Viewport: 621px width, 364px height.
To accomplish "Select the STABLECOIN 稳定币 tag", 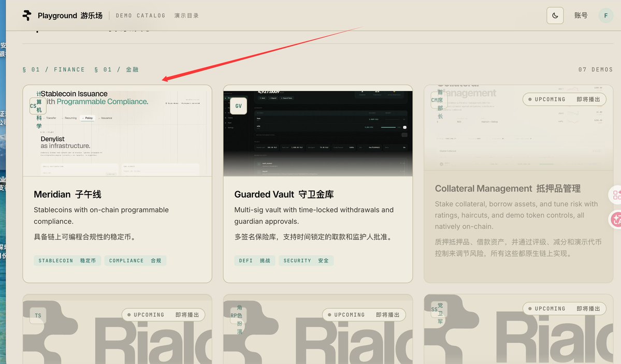I will coord(67,260).
